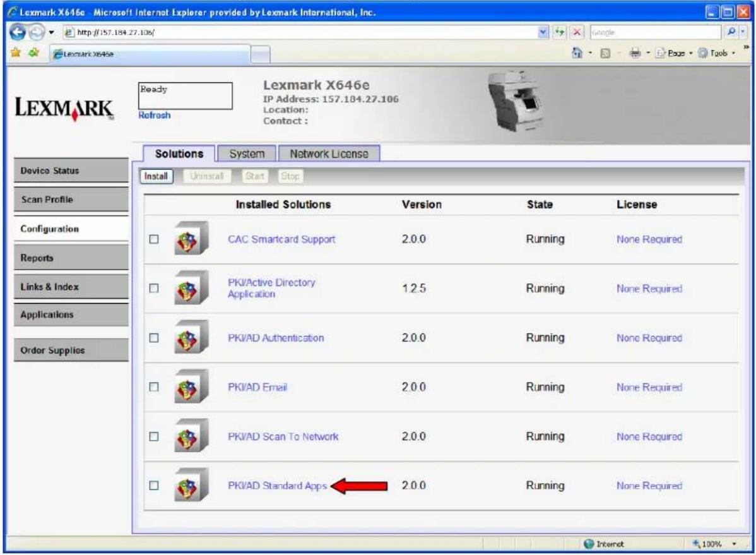Open the search provider dropdown arrow
The height and width of the screenshot is (555, 756).
pos(743,32)
